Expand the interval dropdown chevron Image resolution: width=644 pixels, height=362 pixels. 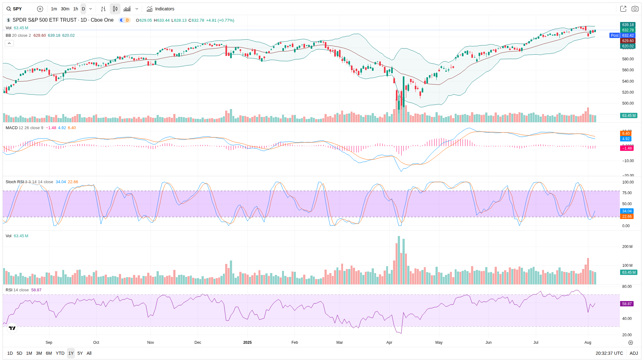(91, 9)
